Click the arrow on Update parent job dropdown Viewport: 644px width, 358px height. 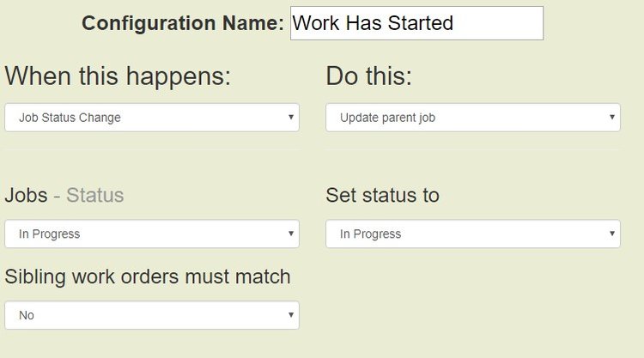pyautogui.click(x=612, y=118)
